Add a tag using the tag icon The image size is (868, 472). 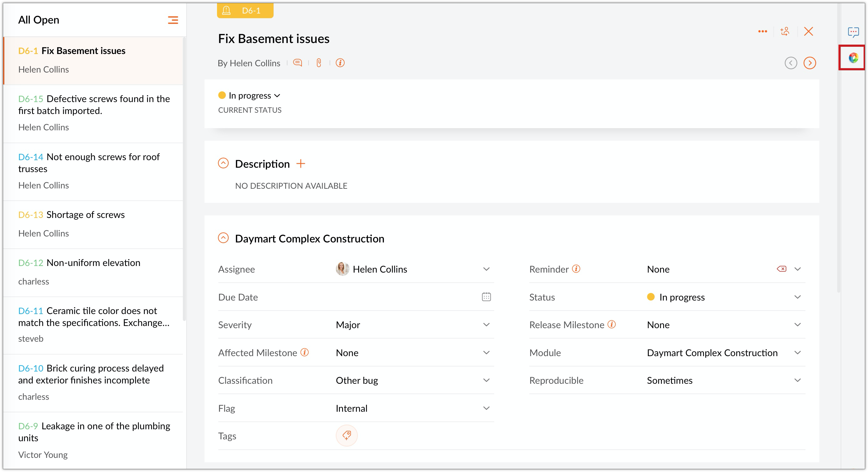pyautogui.click(x=347, y=435)
